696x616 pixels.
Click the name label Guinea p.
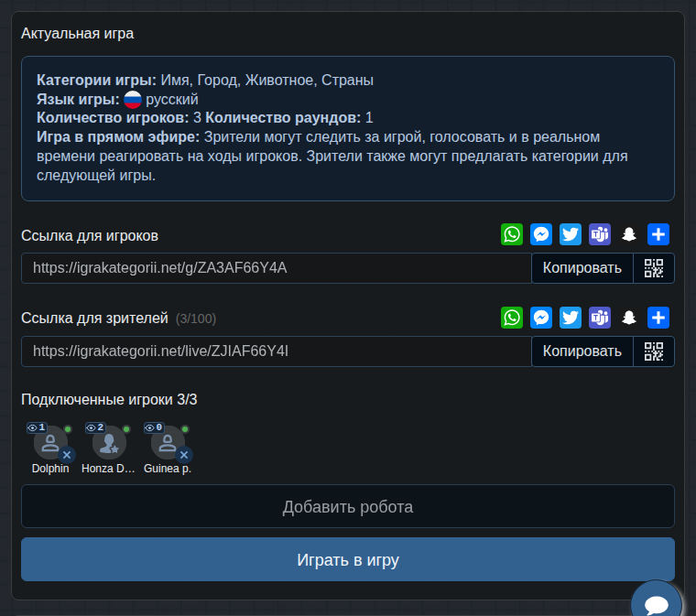pyautogui.click(x=168, y=469)
